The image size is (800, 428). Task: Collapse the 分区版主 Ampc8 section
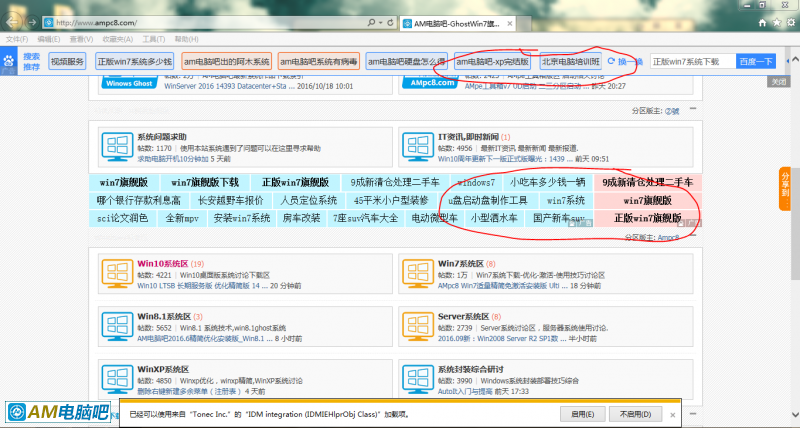693,236
